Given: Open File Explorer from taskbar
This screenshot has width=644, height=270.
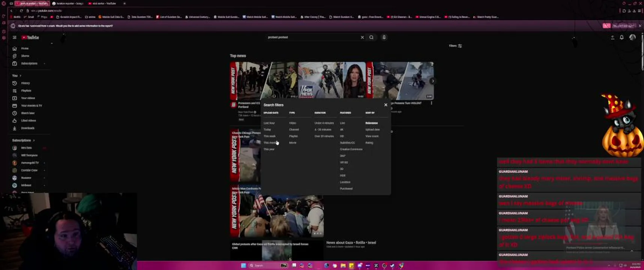Looking at the screenshot, I should (x=343, y=265).
